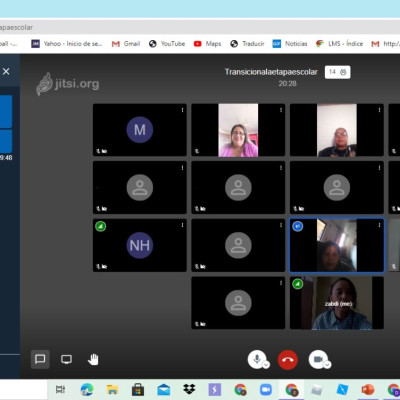The width and height of the screenshot is (400, 400).
Task: Expand camera options arrow
Action: click(327, 365)
